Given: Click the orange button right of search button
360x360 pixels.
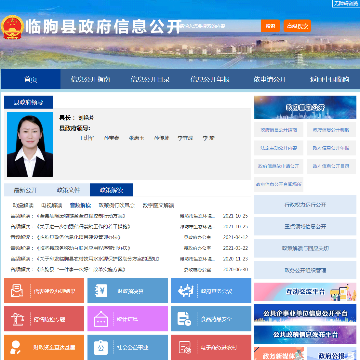Looking at the screenshot, I should (297, 26).
